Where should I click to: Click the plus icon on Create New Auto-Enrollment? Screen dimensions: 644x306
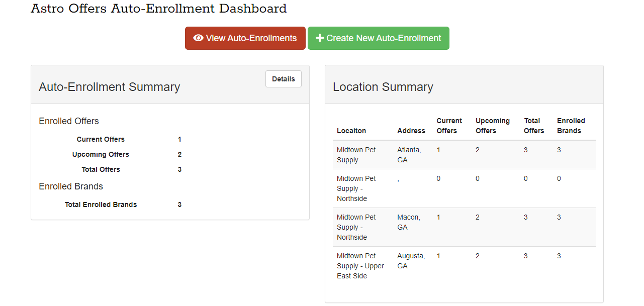click(x=320, y=38)
